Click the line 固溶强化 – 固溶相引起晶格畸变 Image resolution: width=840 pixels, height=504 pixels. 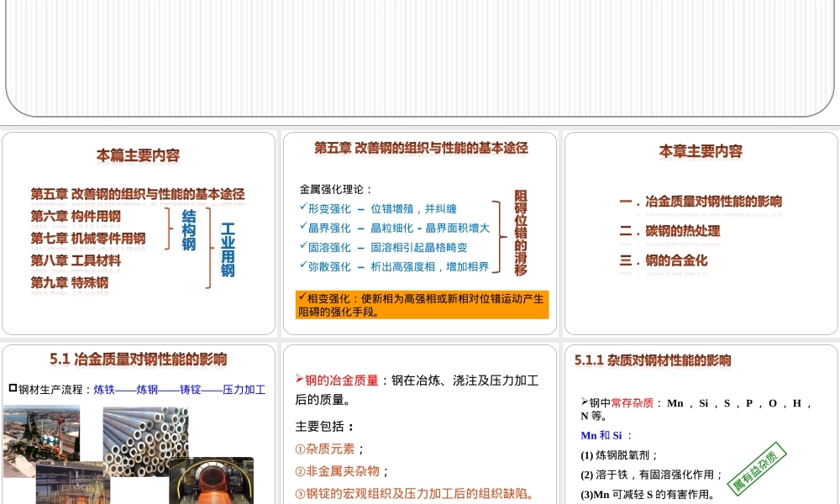[x=384, y=247]
